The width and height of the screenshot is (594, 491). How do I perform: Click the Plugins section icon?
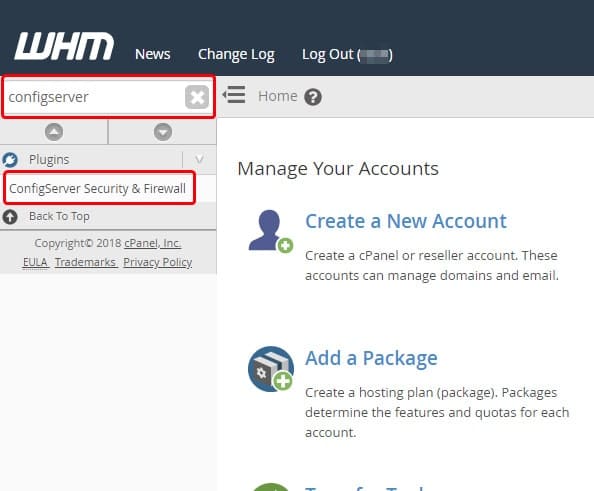point(10,159)
